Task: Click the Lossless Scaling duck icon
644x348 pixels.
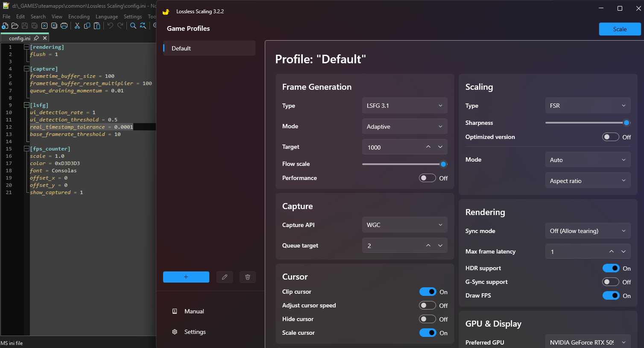Action: [x=166, y=12]
